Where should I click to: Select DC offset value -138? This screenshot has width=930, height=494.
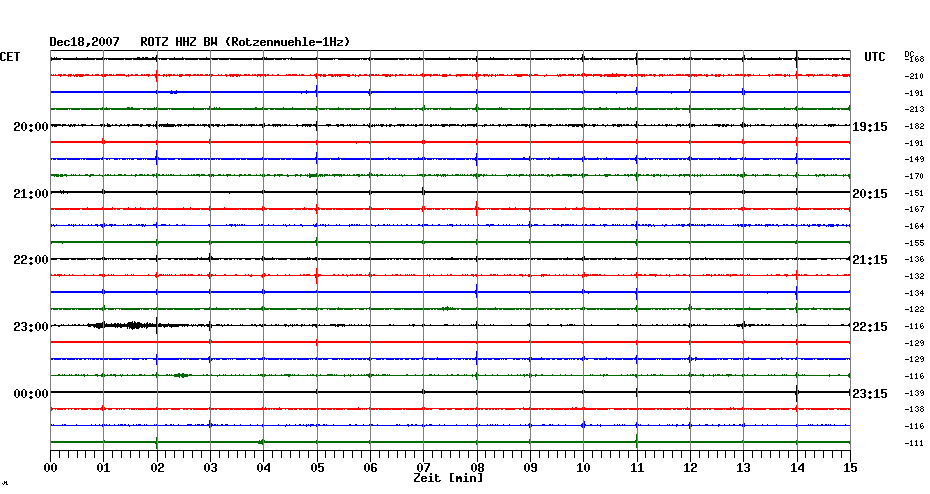point(914,409)
